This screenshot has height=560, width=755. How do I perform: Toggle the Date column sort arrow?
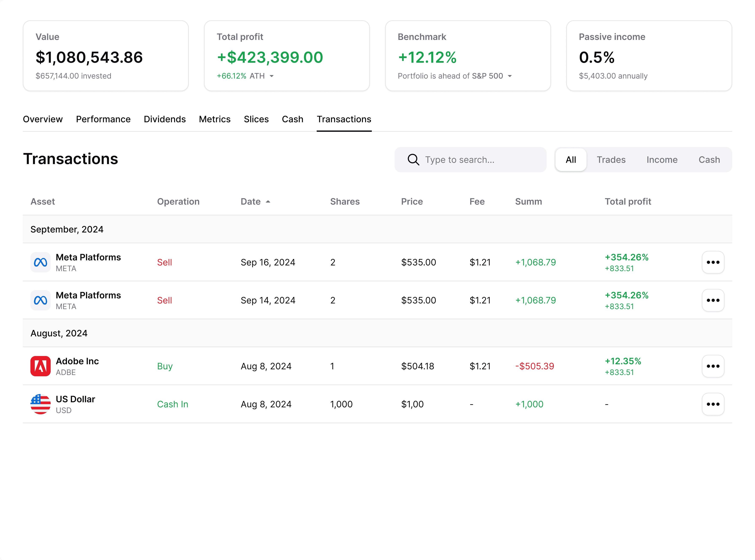tap(268, 201)
